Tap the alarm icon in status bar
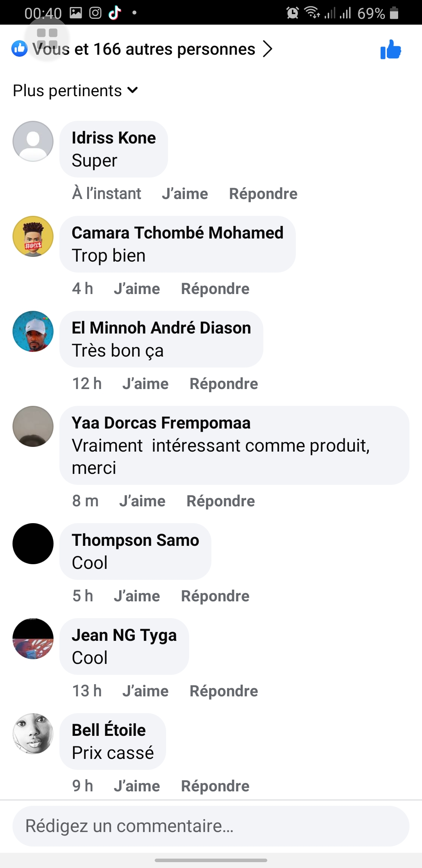This screenshot has height=868, width=422. pyautogui.click(x=292, y=13)
